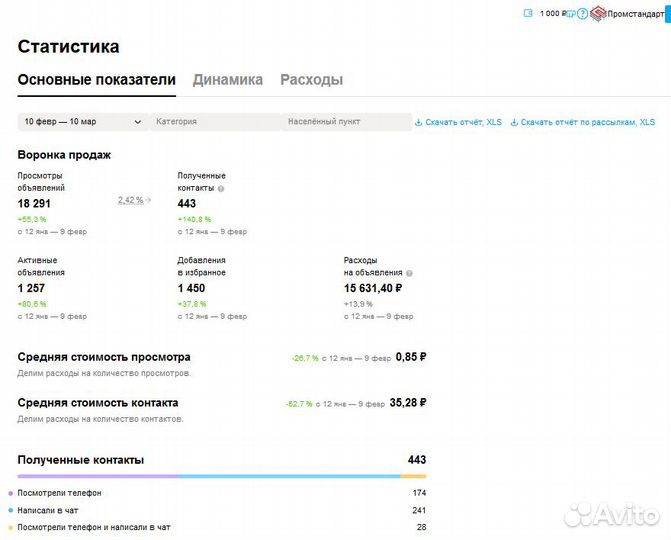This screenshot has width=671, height=540.
Task: Click the 2,42 % conversion rate link
Action: point(130,200)
